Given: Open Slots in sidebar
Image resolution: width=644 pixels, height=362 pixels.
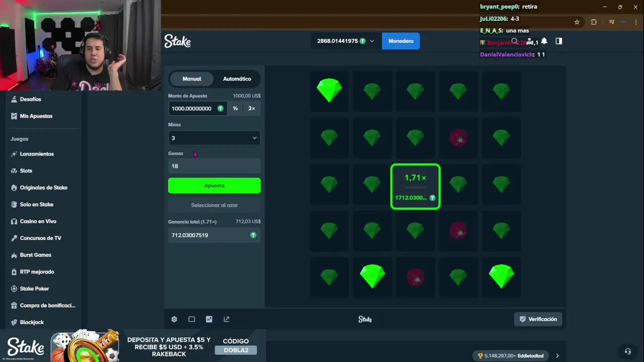Looking at the screenshot, I should [x=26, y=171].
